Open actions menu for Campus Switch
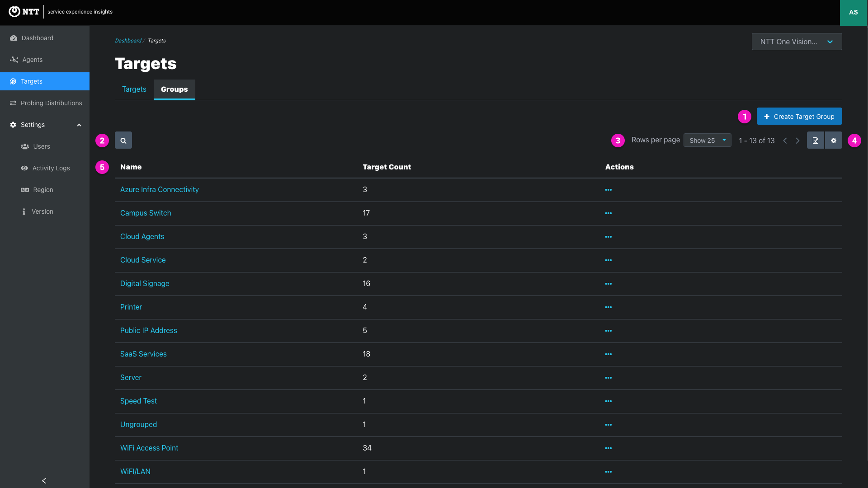This screenshot has height=488, width=868. coord(608,213)
